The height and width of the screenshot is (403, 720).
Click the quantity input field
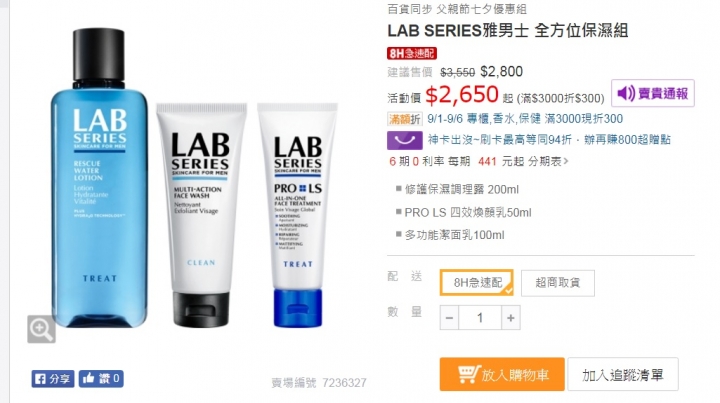(x=480, y=318)
